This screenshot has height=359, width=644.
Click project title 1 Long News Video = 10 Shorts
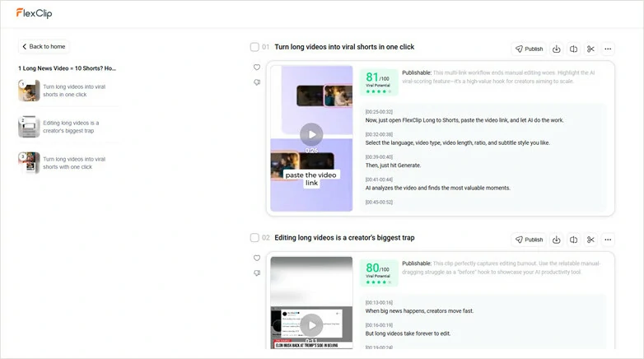click(68, 68)
